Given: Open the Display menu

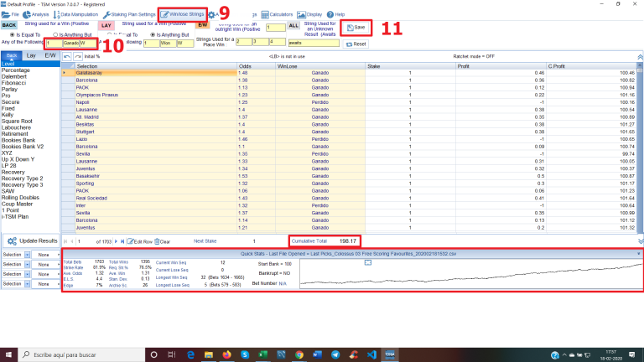Looking at the screenshot, I should 309,14.
